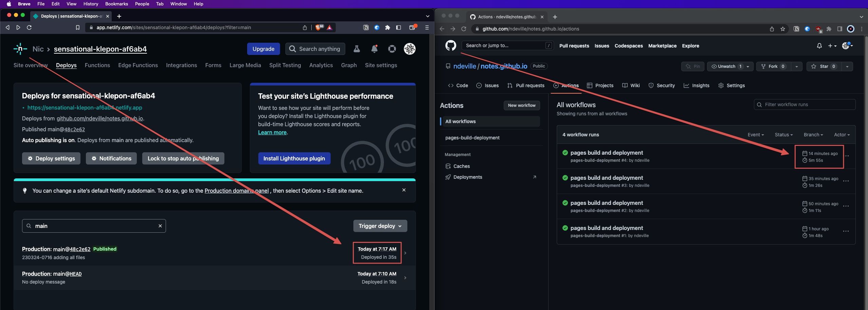
Task: Open the History menu in macOS menu bar
Action: coord(91,4)
